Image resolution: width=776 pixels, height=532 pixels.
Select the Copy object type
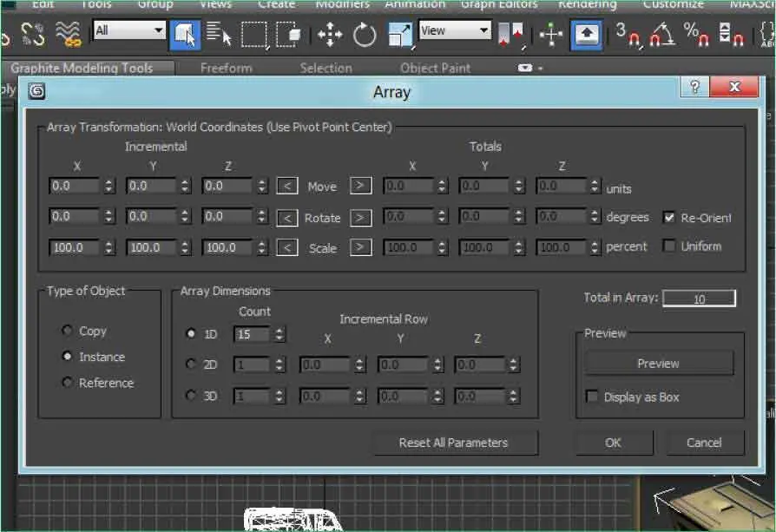click(x=68, y=331)
